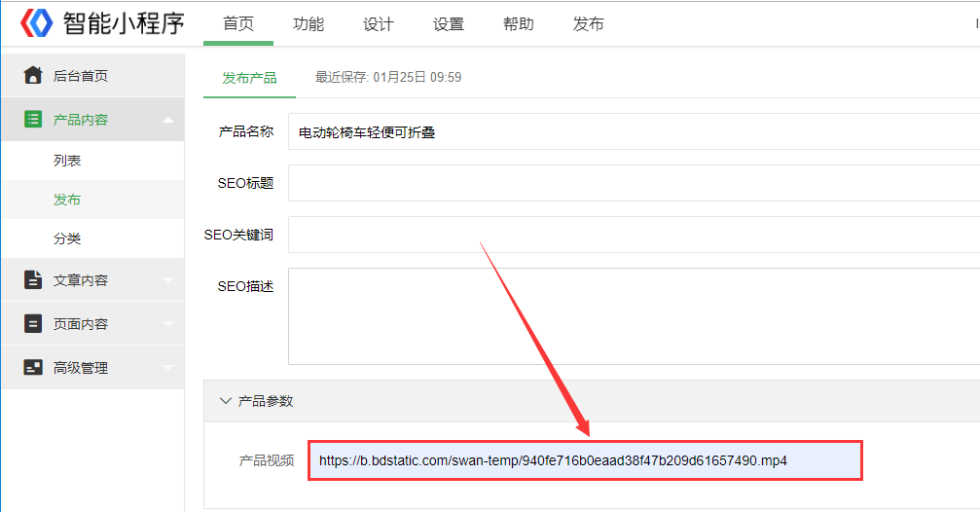Open 分类 under 产品内容
The image size is (980, 512).
(67, 238)
